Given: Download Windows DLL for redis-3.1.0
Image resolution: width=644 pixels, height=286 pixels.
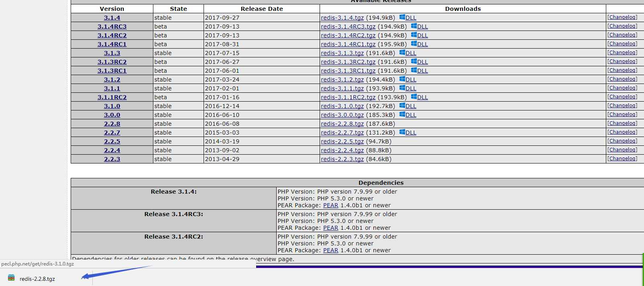Looking at the screenshot, I should [408, 106].
